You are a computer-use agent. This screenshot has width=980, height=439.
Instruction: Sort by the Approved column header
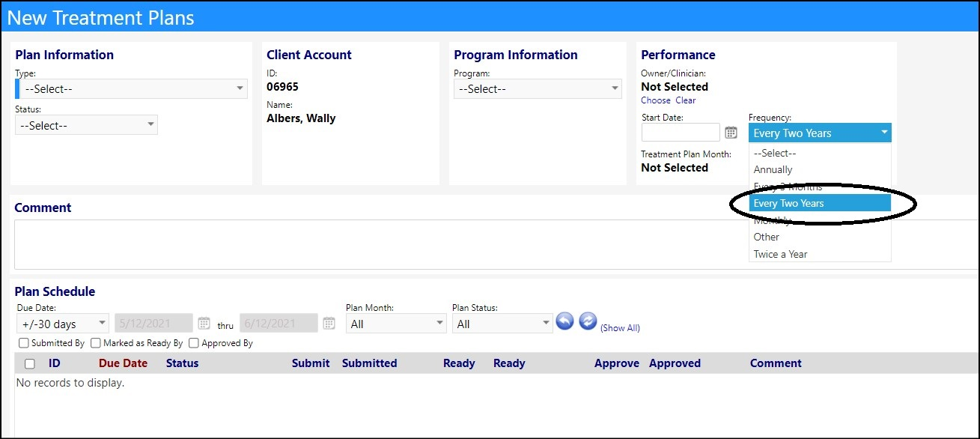click(675, 363)
